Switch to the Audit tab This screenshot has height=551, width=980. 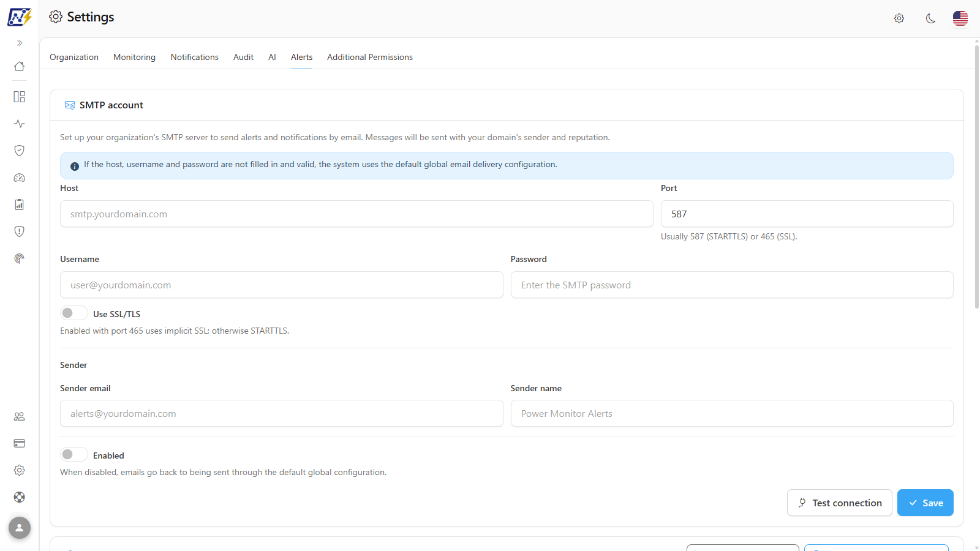(243, 57)
